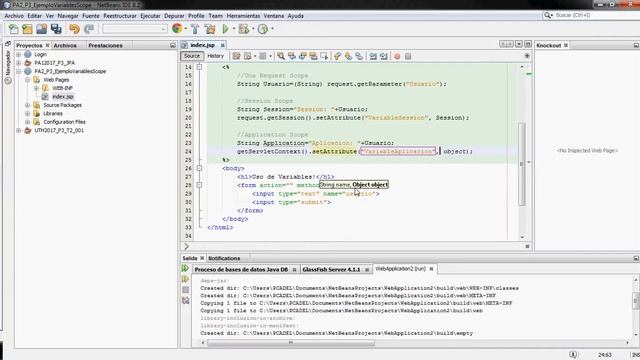Image resolution: width=640 pixels, height=360 pixels.
Task: Click the Source view button
Action: click(x=191, y=56)
